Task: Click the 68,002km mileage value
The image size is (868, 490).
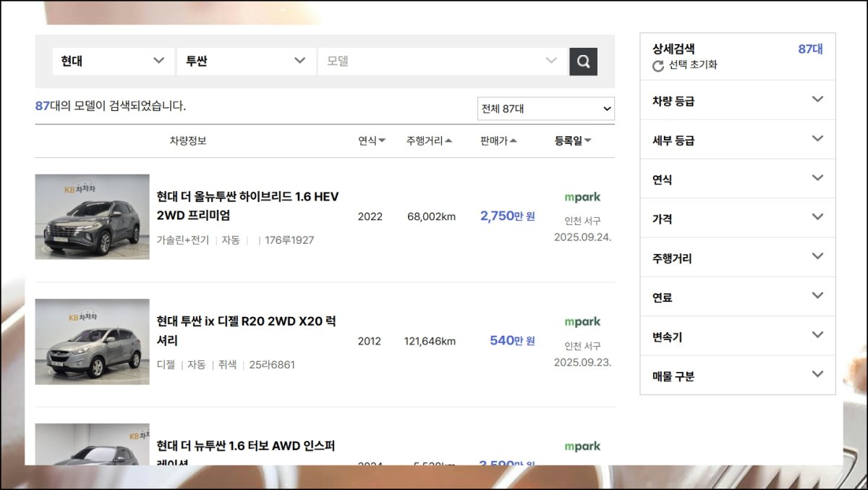Action: tap(431, 216)
